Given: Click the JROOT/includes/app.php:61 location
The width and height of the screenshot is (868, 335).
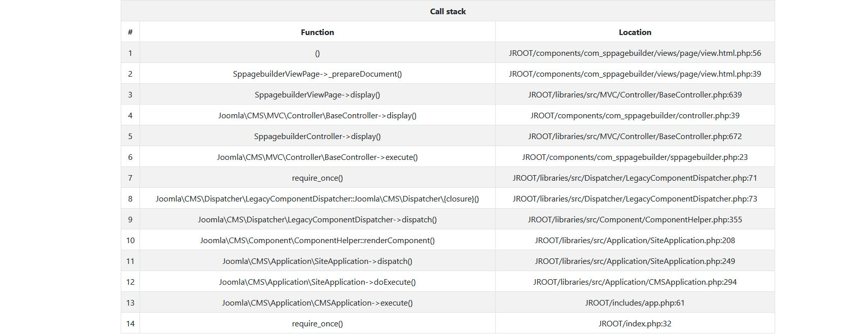Looking at the screenshot, I should 635,303.
